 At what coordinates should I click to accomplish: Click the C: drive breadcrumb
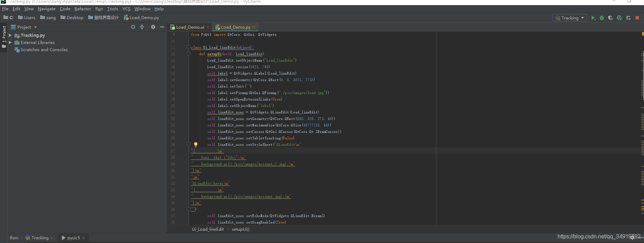point(9,18)
